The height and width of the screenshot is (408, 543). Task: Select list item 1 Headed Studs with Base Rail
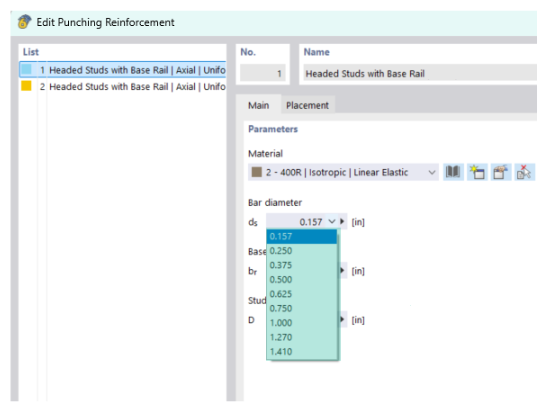(x=123, y=70)
